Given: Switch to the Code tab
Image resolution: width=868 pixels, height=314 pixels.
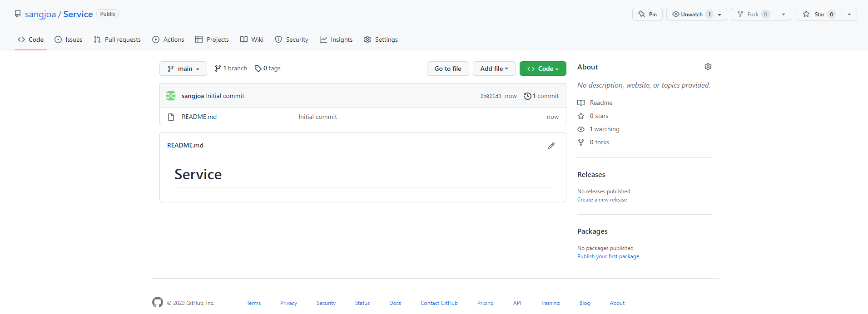Looking at the screenshot, I should [x=30, y=39].
